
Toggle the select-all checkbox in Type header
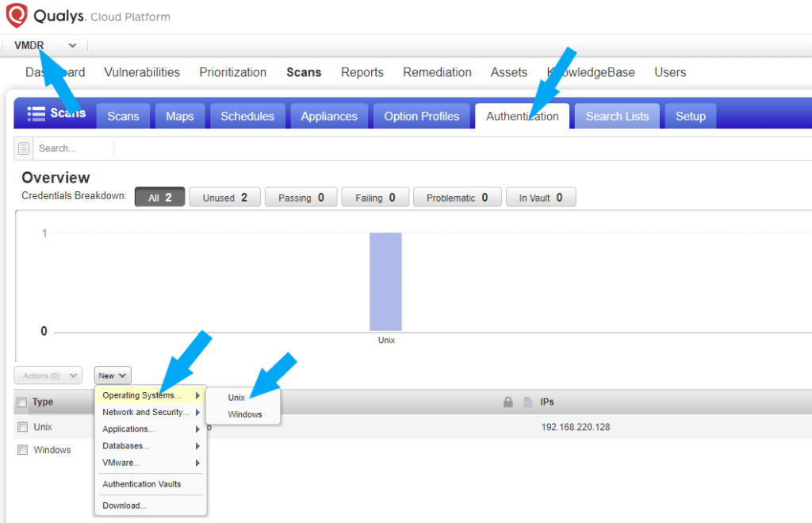21,402
